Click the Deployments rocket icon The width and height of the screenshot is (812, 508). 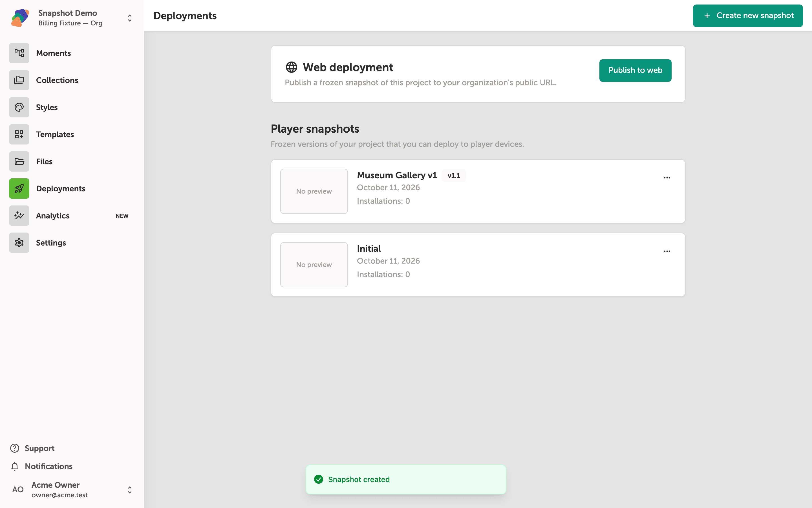point(19,189)
